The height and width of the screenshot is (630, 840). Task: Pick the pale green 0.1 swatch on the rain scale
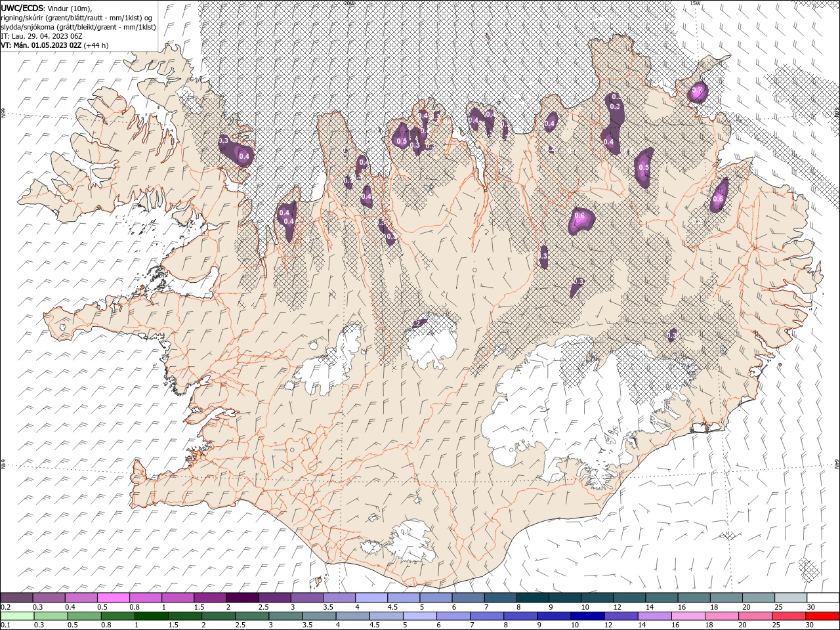pos(17,616)
